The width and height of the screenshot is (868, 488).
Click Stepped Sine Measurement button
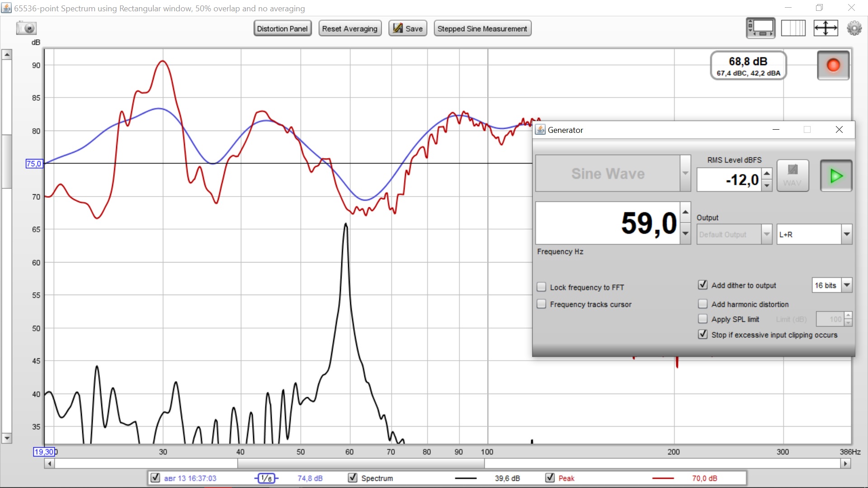[x=482, y=28]
